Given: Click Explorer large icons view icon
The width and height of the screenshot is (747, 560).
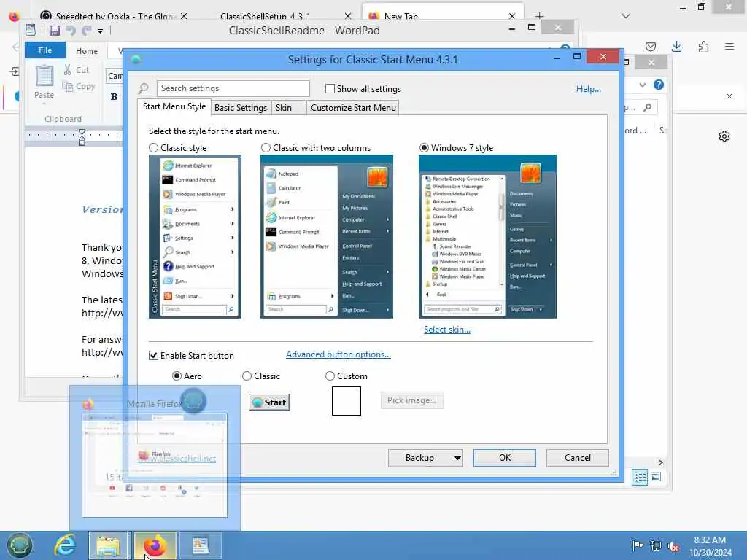Looking at the screenshot, I should click(x=656, y=477).
